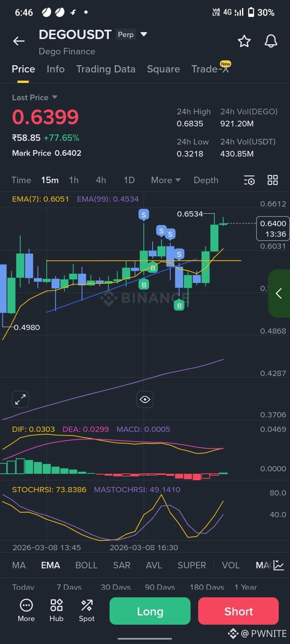This screenshot has width=290, height=644.
Task: Select 1D timeframe
Action: click(129, 180)
